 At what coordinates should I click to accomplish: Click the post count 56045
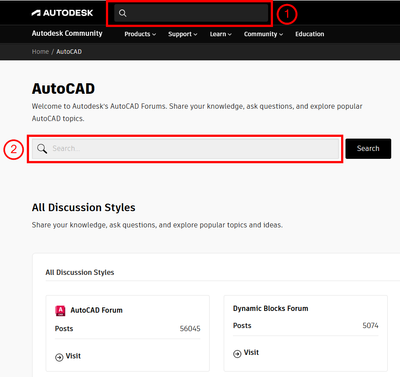[x=190, y=329]
